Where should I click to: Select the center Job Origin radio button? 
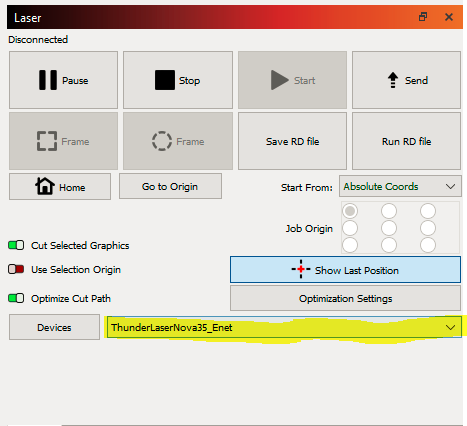pos(389,228)
